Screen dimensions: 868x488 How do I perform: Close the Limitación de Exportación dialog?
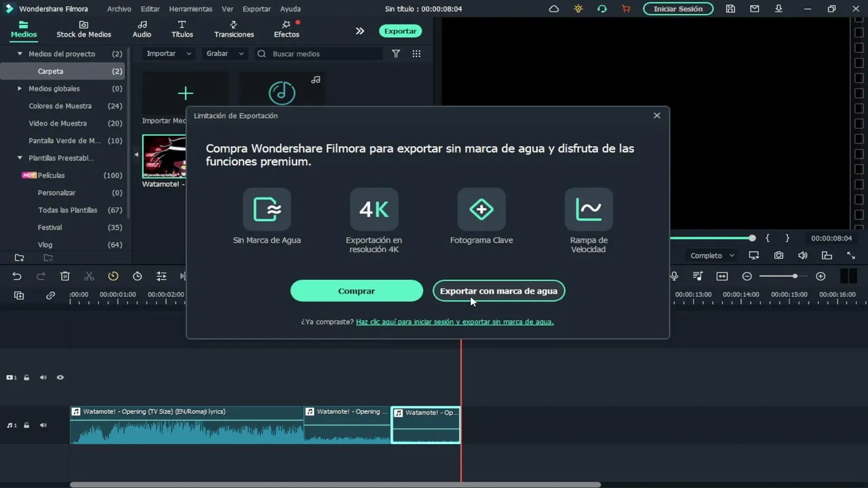coord(656,115)
